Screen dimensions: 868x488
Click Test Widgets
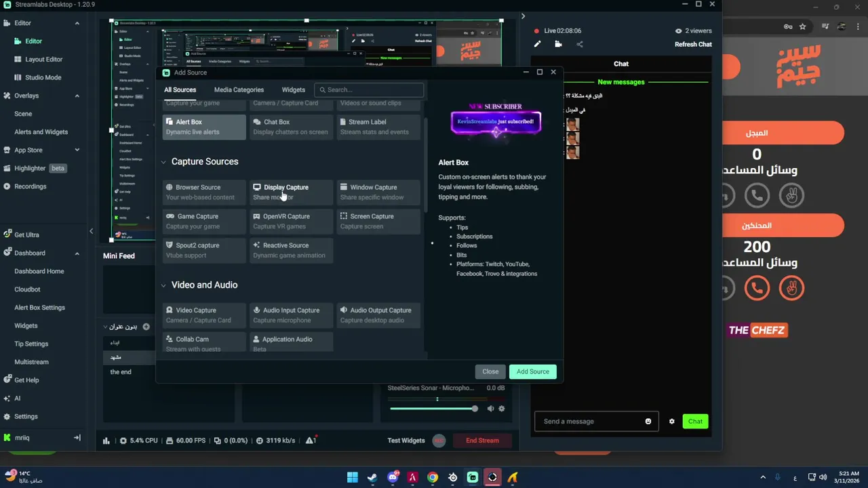pos(406,441)
